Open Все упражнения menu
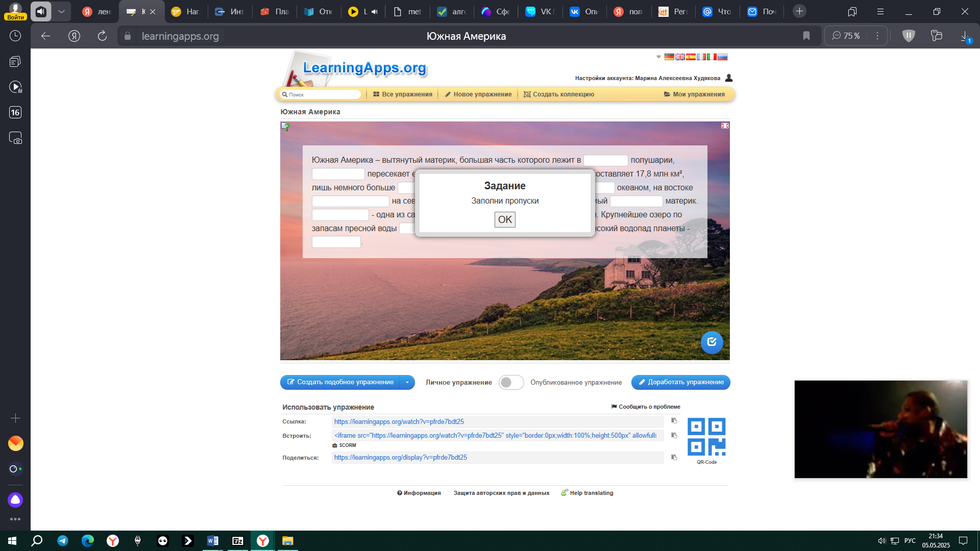Screen dimensions: 980x551 (403, 94)
